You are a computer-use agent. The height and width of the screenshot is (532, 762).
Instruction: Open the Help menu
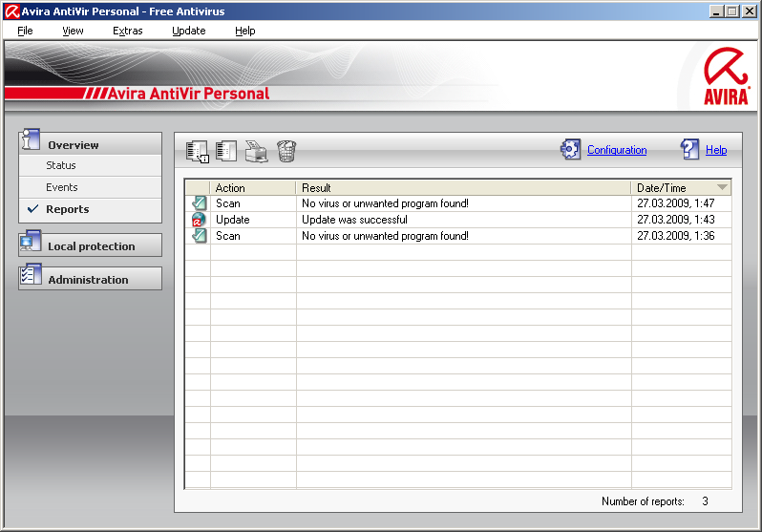click(x=244, y=31)
